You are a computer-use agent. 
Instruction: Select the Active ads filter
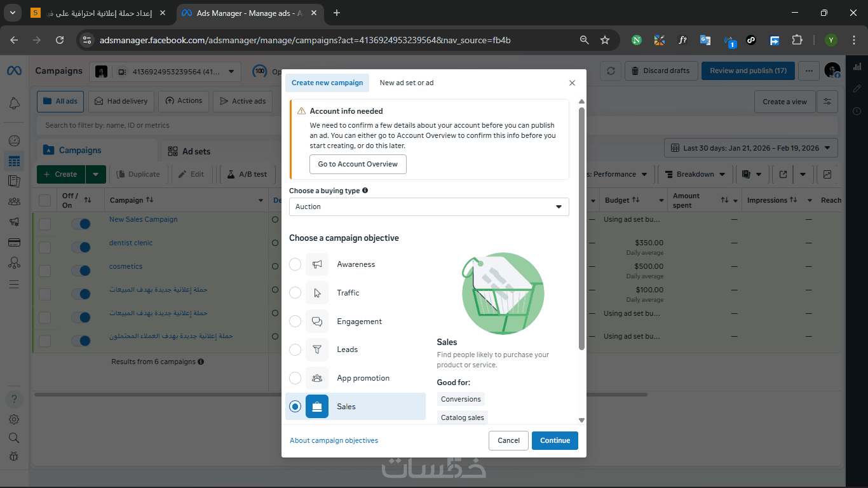[243, 101]
